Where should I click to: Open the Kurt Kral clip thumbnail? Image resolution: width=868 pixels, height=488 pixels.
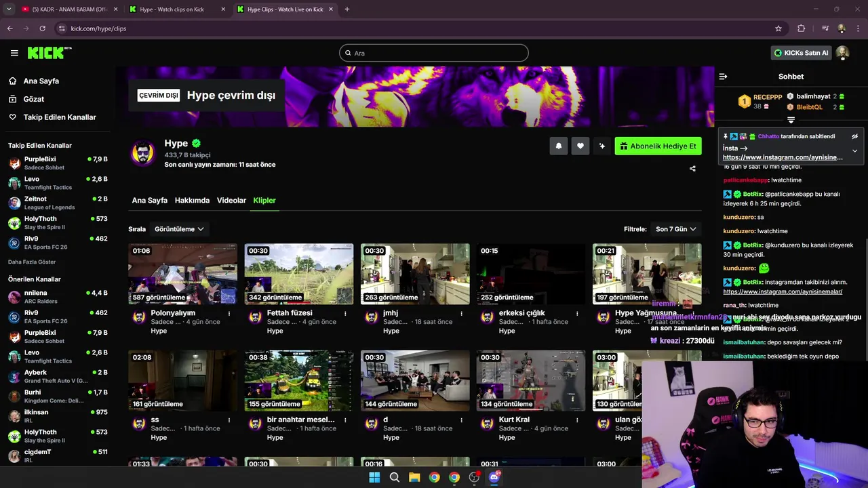(x=531, y=381)
